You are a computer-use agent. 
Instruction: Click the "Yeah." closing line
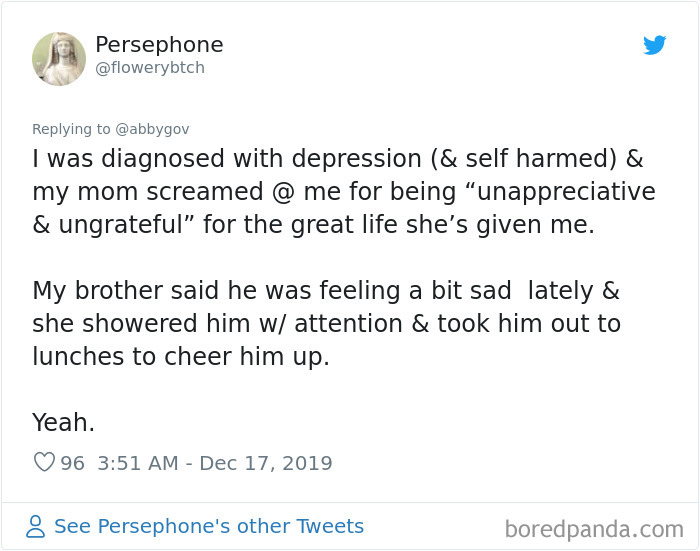(63, 423)
